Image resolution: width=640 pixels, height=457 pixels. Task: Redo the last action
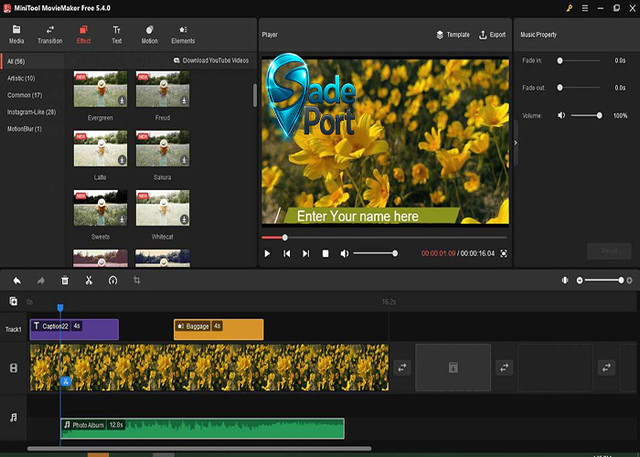click(x=41, y=280)
